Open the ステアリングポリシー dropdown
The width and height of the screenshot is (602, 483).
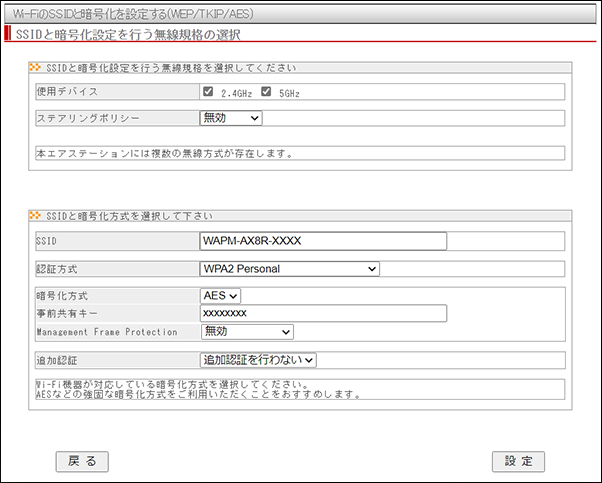point(231,118)
